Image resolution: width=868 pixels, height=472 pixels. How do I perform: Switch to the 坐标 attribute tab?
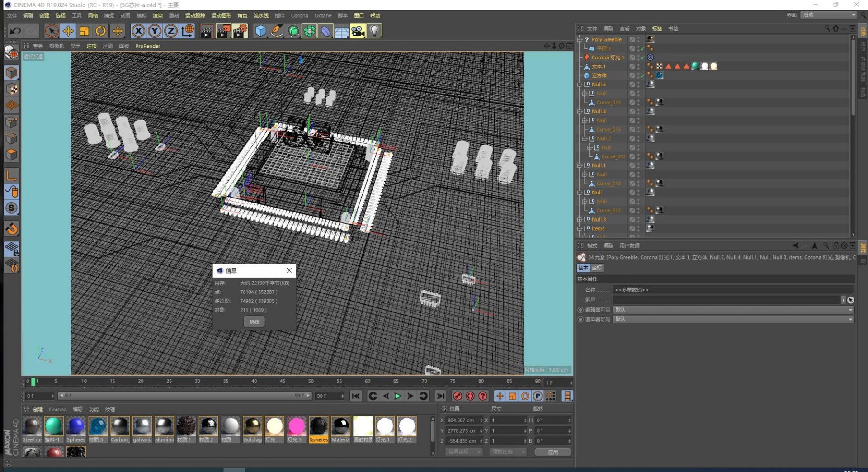597,268
